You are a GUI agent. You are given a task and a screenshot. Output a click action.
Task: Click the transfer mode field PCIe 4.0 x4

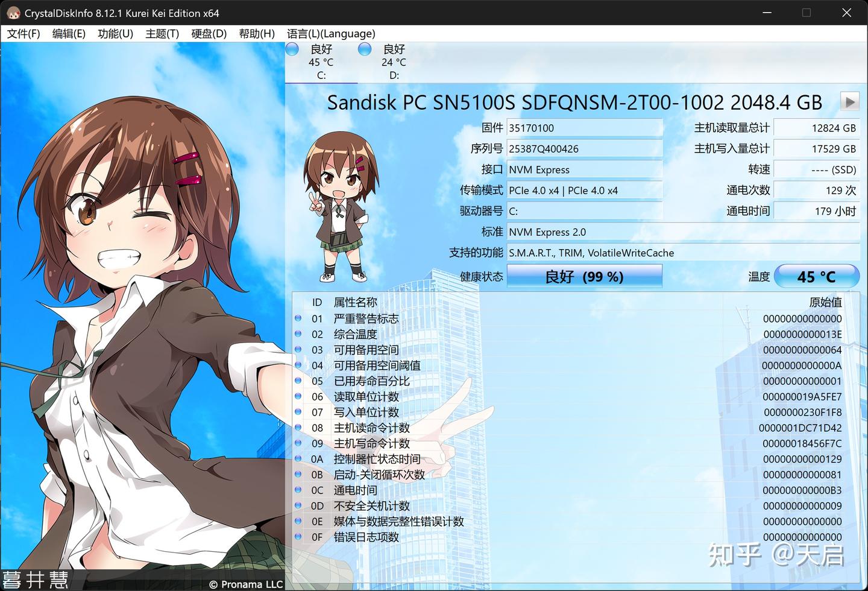(584, 190)
